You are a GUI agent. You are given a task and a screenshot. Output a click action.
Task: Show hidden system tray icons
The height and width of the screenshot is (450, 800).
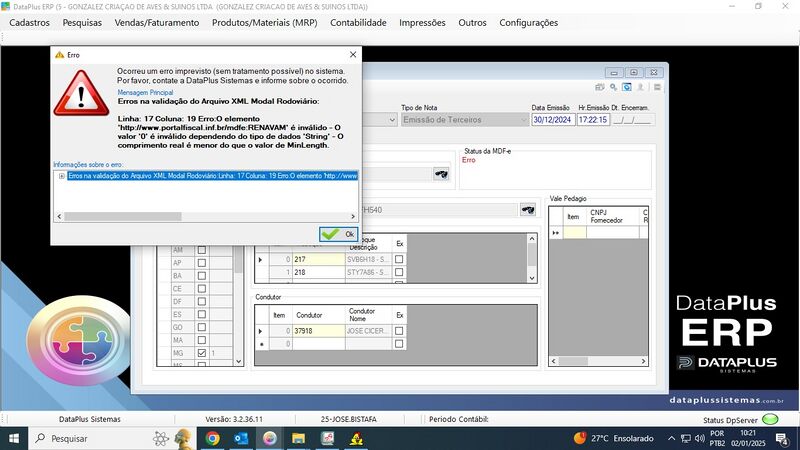coord(672,438)
